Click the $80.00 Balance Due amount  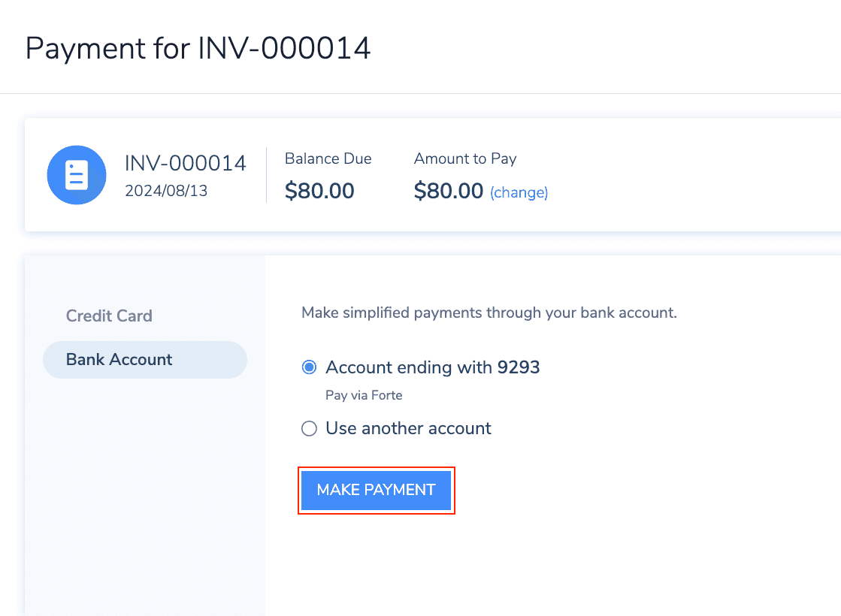click(x=319, y=190)
